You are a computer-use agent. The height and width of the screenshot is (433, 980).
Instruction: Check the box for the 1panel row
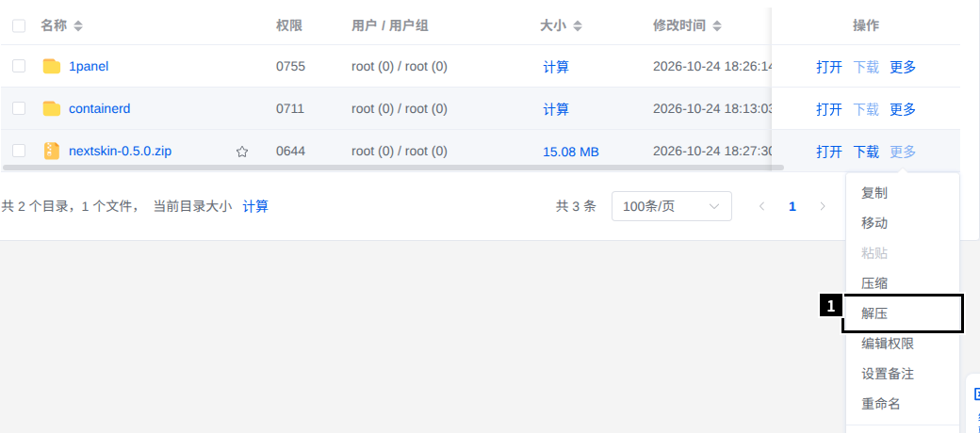click(19, 66)
